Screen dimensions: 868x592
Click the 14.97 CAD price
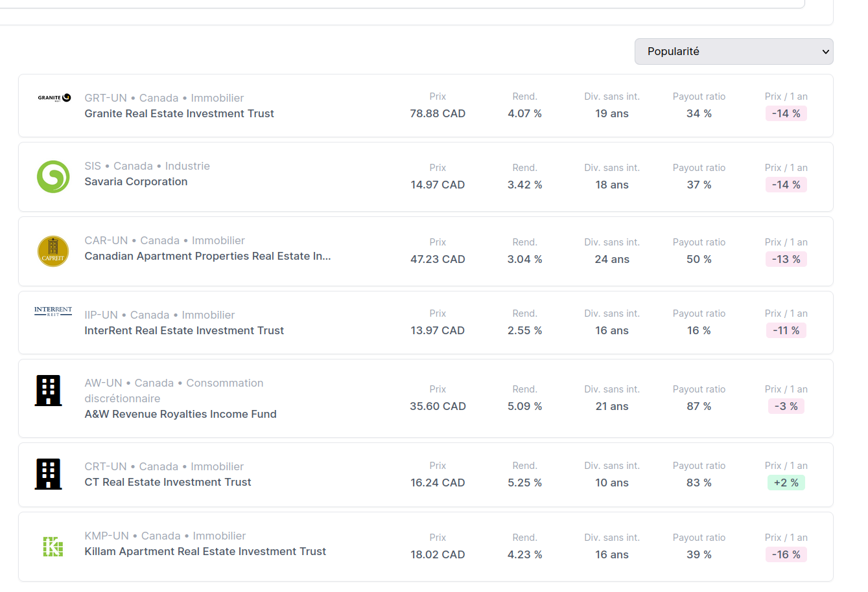438,185
